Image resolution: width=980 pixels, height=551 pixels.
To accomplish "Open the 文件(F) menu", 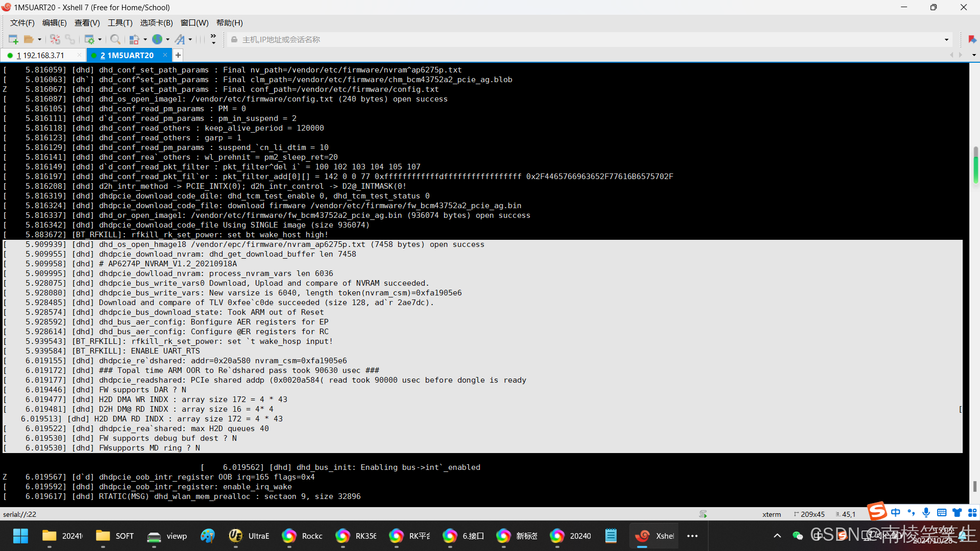I will 22,23.
